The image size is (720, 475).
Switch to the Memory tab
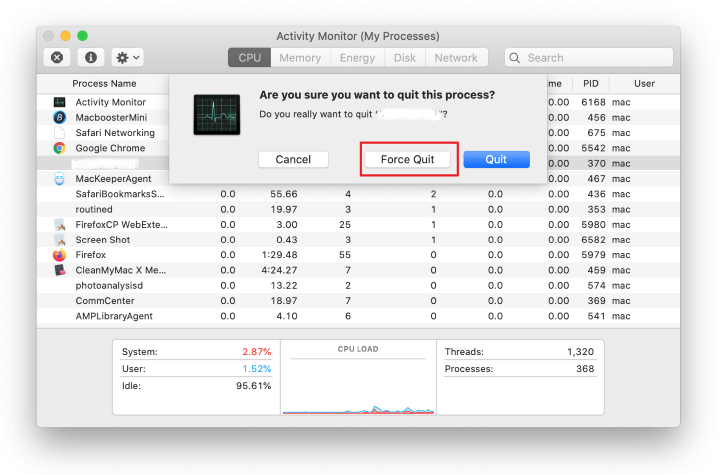300,58
